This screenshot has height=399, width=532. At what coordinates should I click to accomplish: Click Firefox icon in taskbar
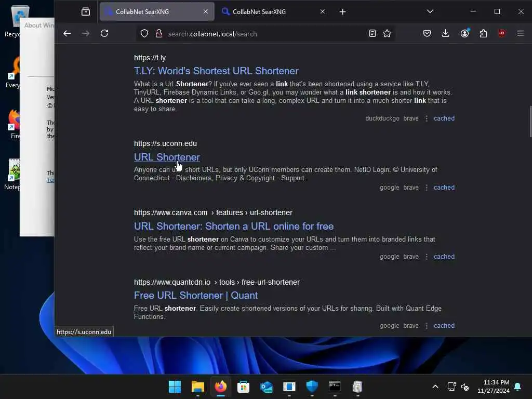point(220,387)
